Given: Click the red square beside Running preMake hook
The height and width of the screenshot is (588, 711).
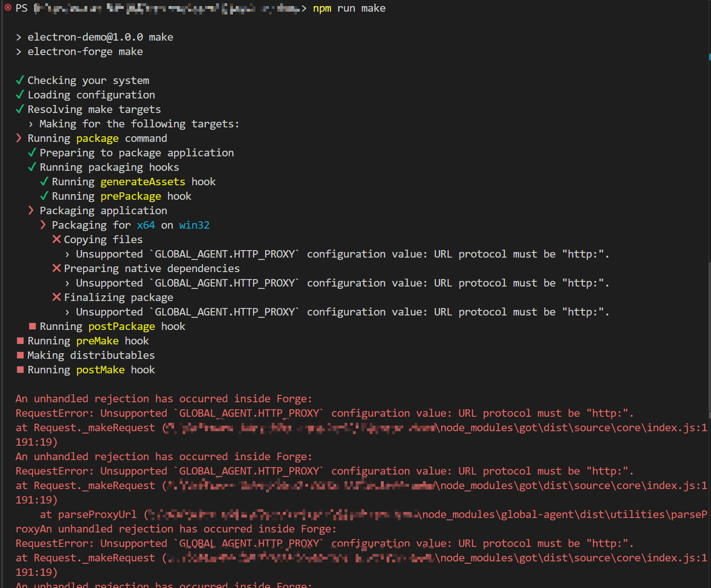Looking at the screenshot, I should [x=20, y=341].
